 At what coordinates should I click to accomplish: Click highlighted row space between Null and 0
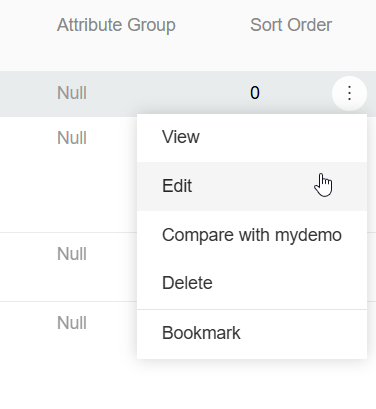[x=167, y=93]
